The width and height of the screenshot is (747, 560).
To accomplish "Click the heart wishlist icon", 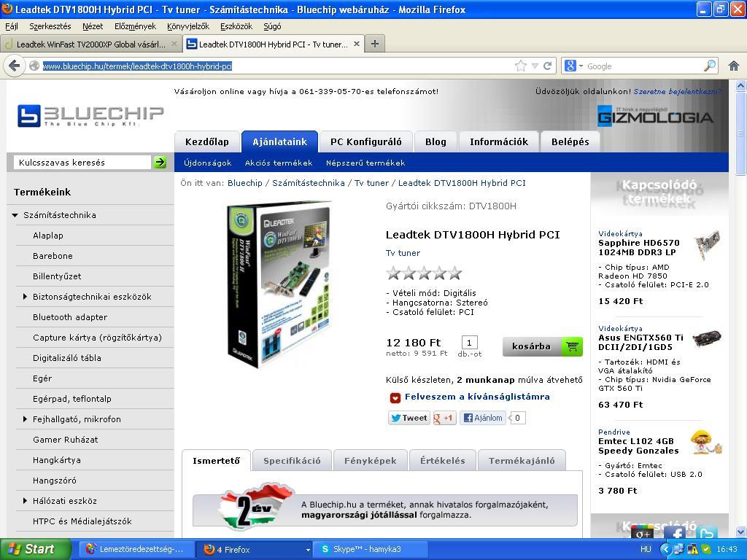I will (395, 397).
